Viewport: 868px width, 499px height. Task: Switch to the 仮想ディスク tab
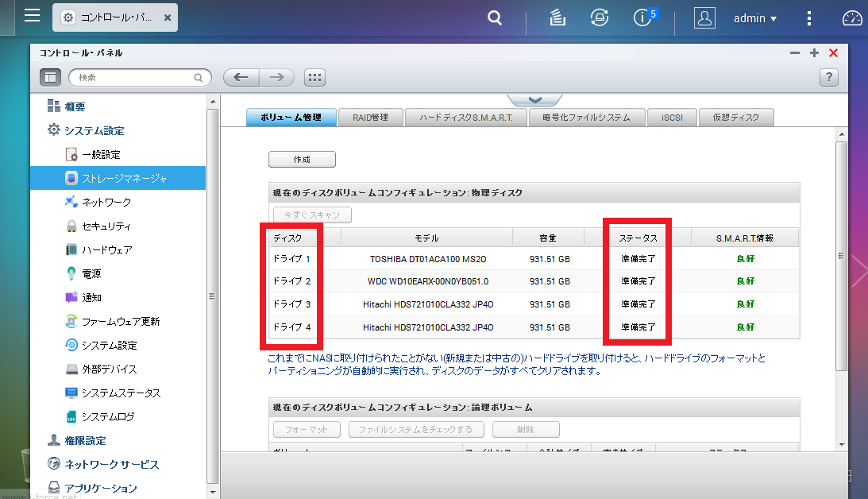pos(736,118)
